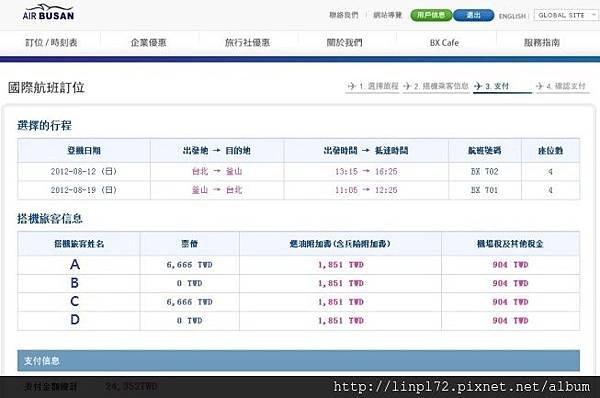
Task: Open the 關於我們 menu
Action: tap(344, 42)
